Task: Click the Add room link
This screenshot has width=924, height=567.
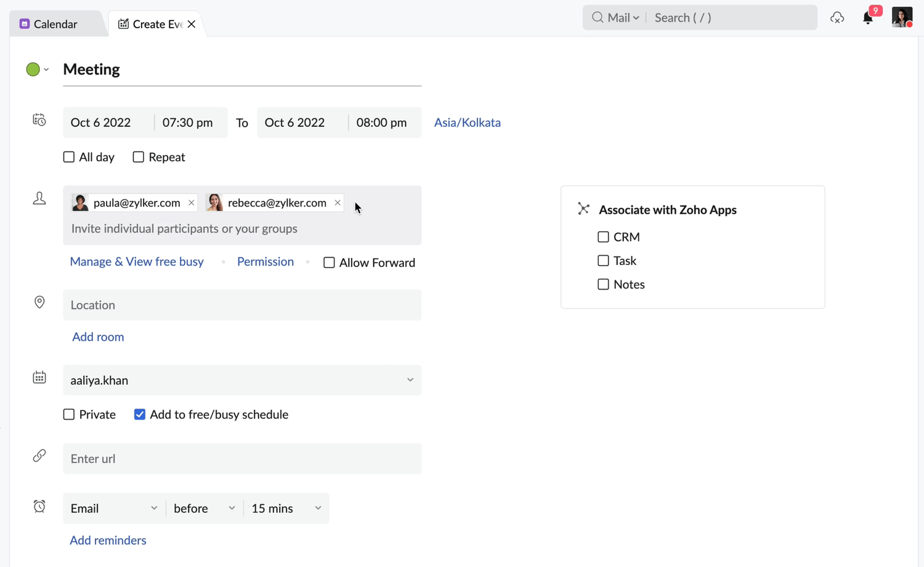Action: tap(98, 337)
